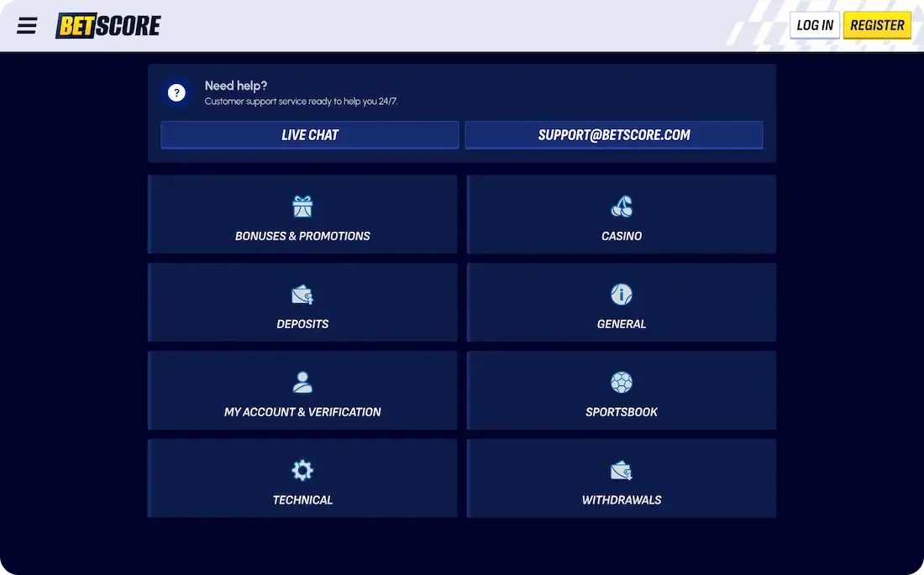The image size is (924, 575).
Task: Click the 'Need help?' heading
Action: tap(236, 86)
